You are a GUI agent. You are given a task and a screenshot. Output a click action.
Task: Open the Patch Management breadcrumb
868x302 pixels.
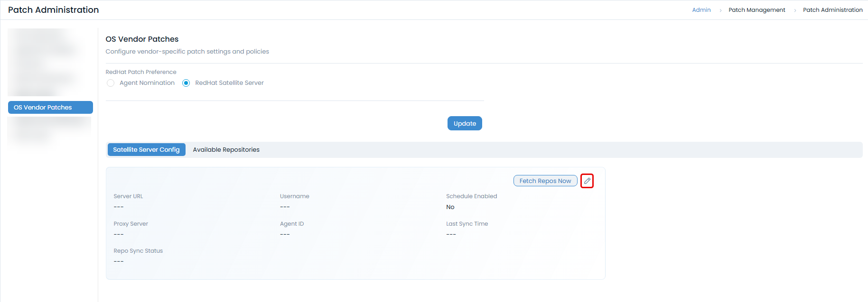(756, 10)
